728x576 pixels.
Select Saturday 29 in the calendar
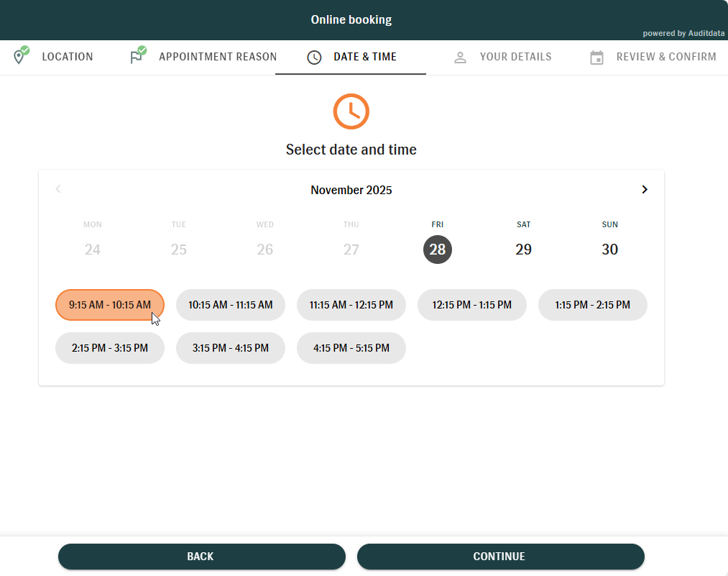point(524,250)
